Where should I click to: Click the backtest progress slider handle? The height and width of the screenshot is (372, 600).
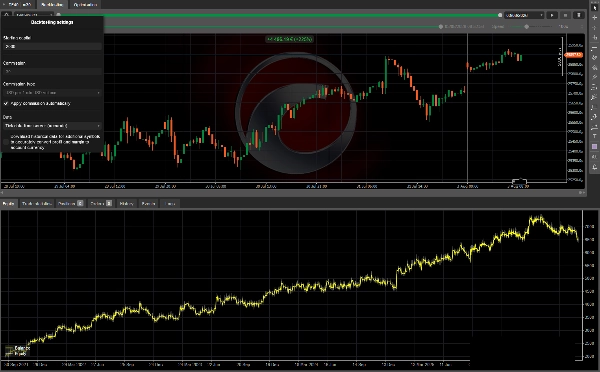pos(441,27)
